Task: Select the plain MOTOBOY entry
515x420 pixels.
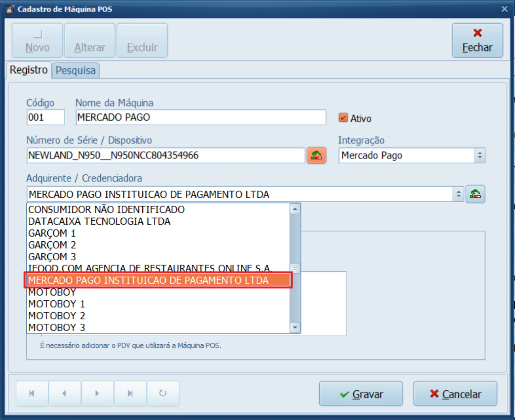Action: click(158, 292)
